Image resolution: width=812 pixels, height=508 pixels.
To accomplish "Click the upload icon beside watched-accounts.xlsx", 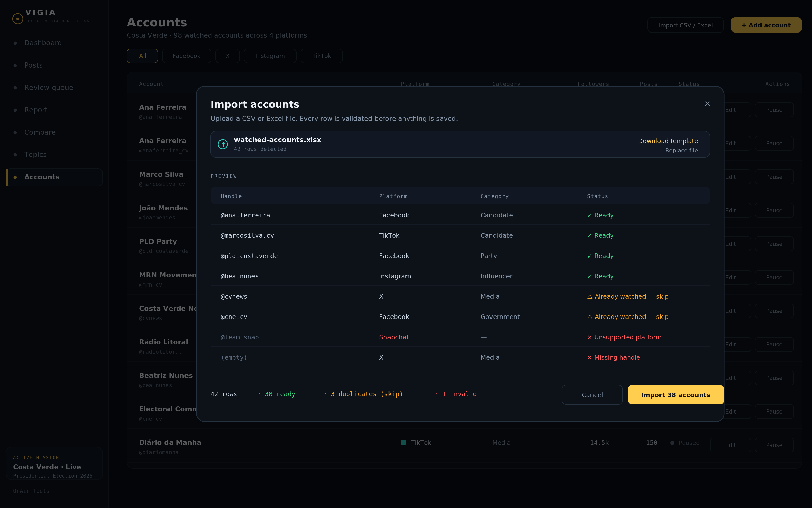I will tap(223, 144).
